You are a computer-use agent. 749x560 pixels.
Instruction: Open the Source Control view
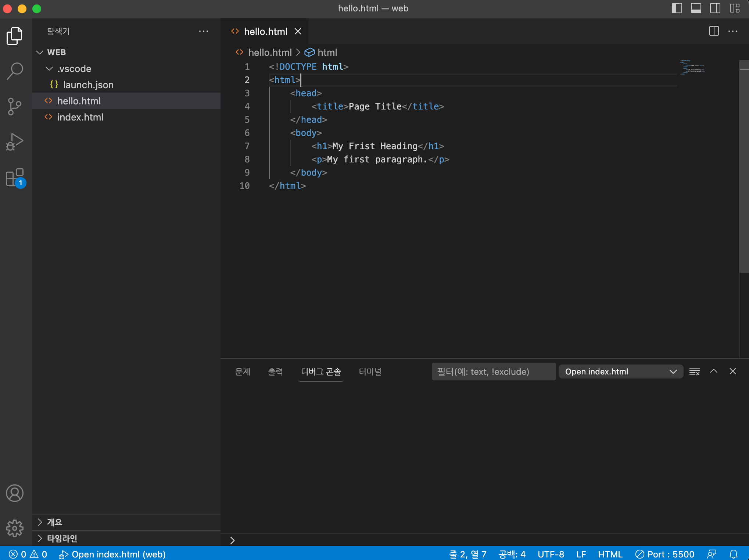pos(15,107)
